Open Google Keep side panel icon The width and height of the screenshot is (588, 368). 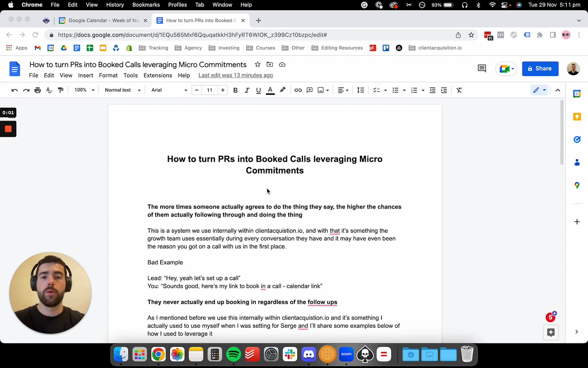click(x=577, y=117)
